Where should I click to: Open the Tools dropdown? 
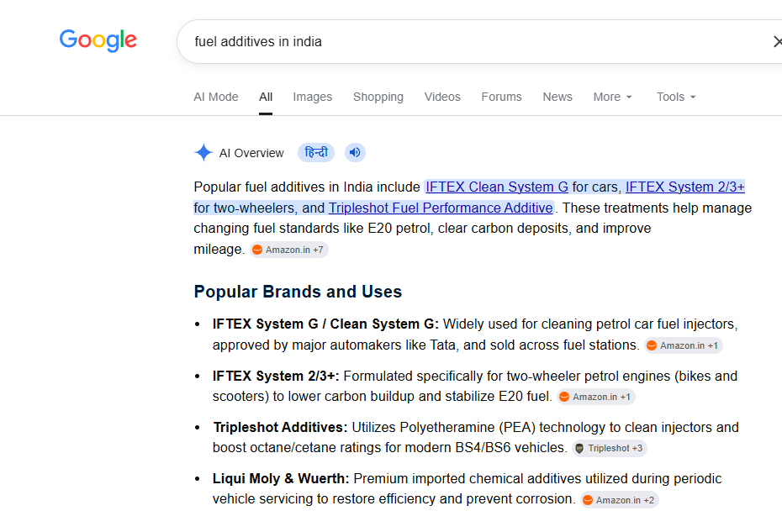coord(676,97)
